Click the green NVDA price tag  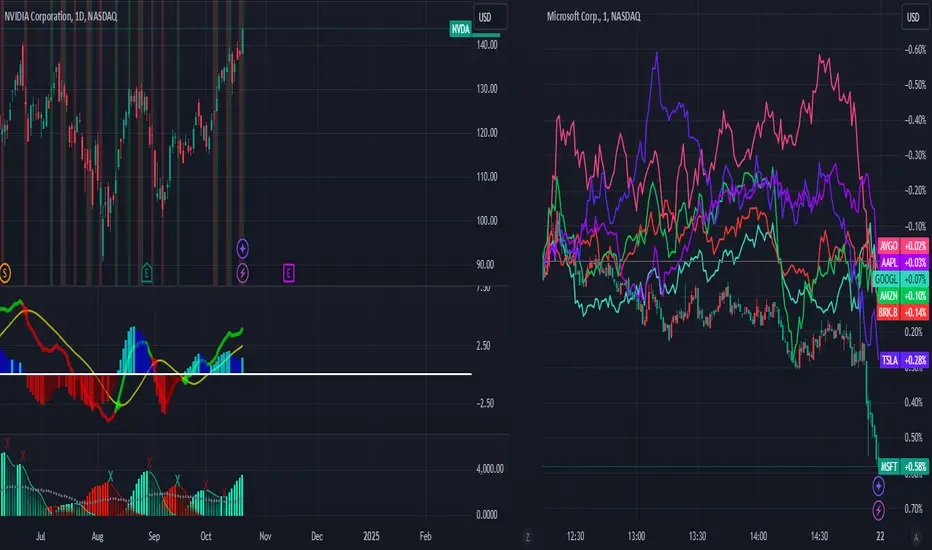pos(460,30)
